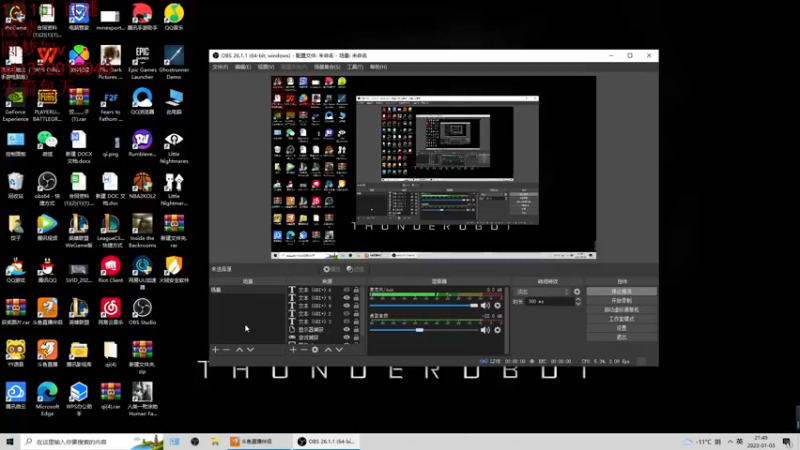Select the Rumbleverse desktop icon

142,143
